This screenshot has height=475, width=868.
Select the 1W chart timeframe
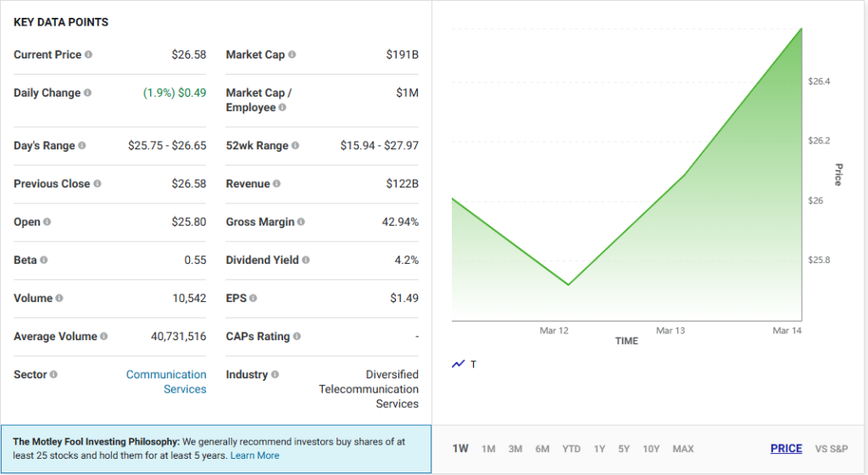[460, 449]
